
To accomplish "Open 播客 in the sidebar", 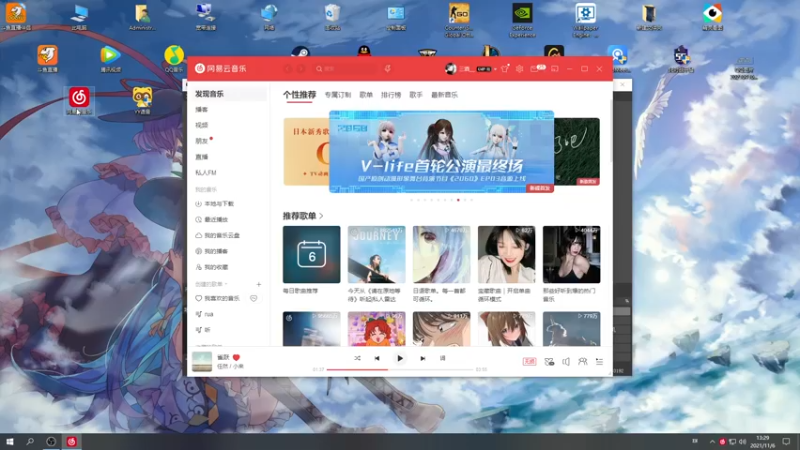I will 202,110.
